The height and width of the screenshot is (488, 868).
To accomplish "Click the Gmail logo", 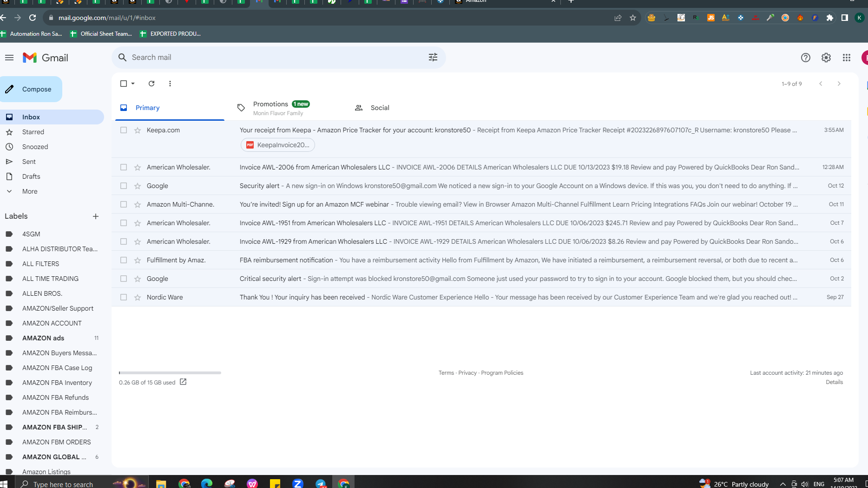I will pyautogui.click(x=46, y=58).
